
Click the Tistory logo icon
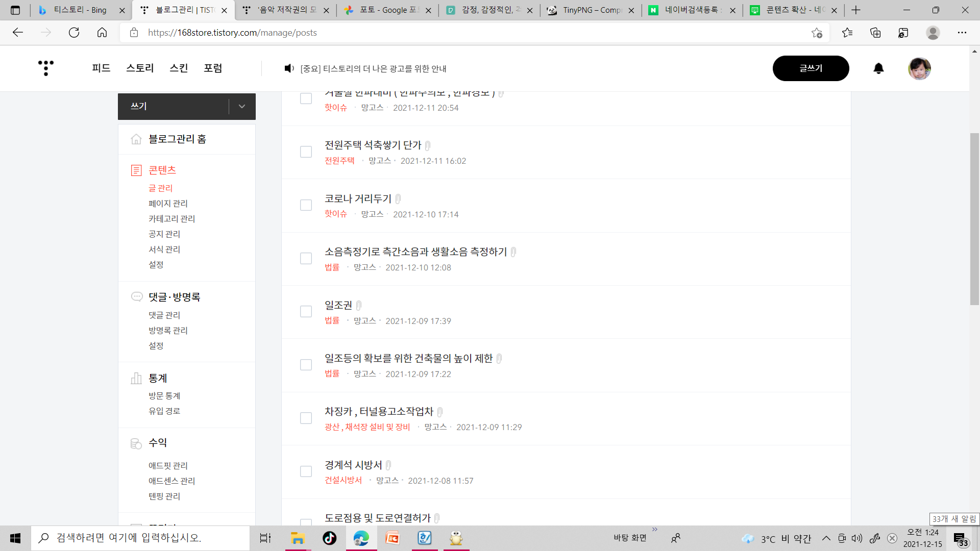[45, 68]
